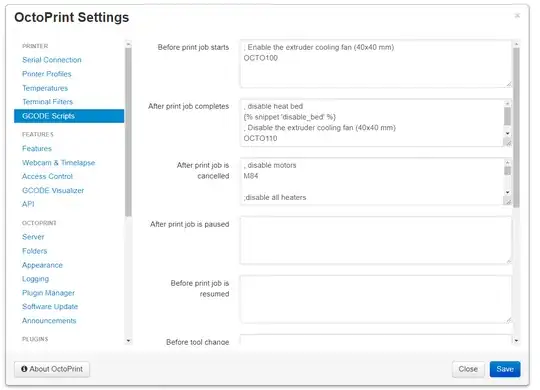
Task: Open GCODE Visualizer settings
Action: [x=53, y=191]
